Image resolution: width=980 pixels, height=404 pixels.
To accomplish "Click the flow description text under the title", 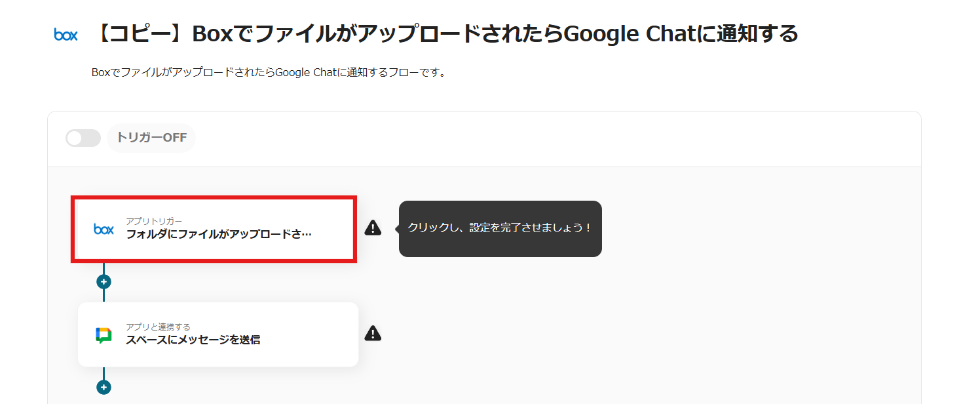I will point(269,73).
